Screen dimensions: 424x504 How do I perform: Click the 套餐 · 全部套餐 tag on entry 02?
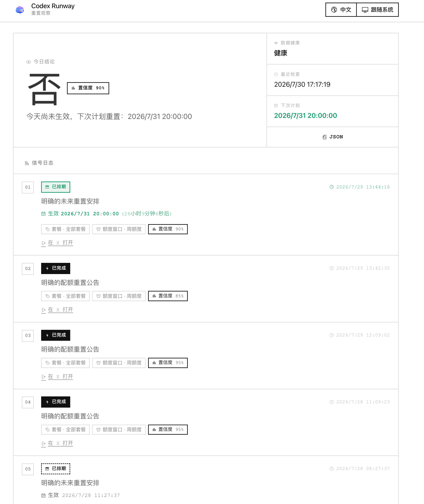point(65,296)
